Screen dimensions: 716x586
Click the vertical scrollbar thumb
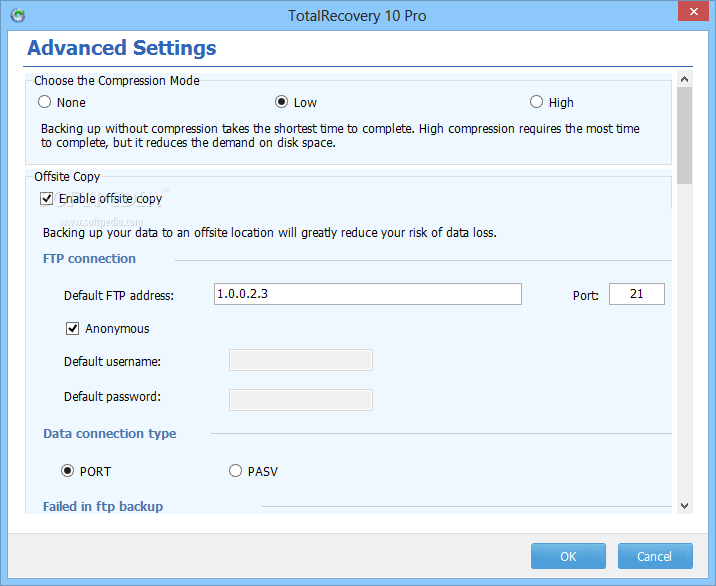684,136
